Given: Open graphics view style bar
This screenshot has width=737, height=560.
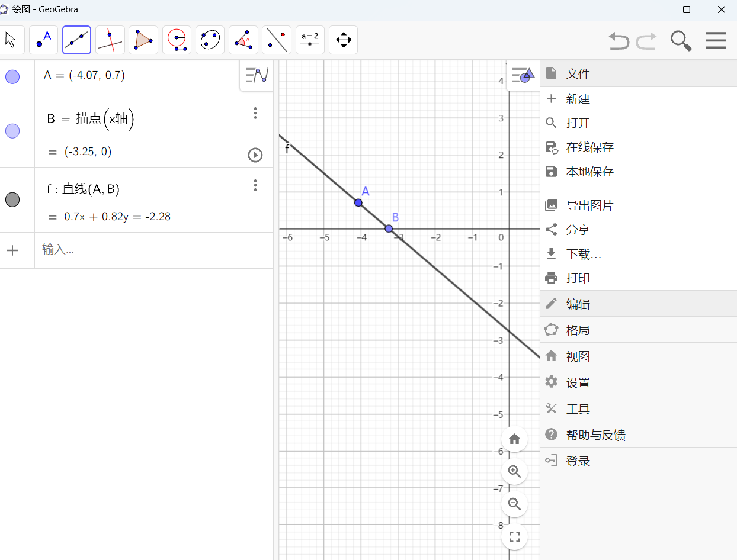Looking at the screenshot, I should [524, 75].
